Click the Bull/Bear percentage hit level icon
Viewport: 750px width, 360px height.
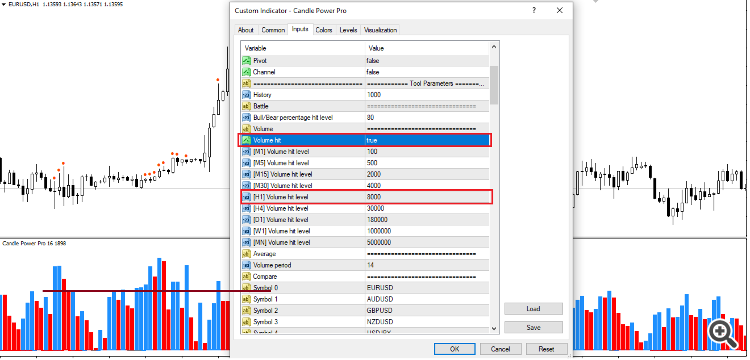pos(246,118)
